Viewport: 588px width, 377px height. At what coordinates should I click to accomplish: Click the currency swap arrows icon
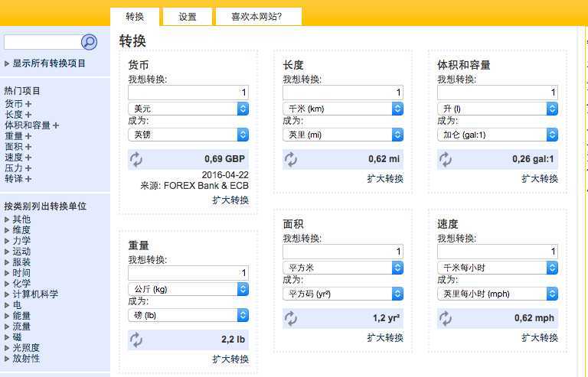pos(136,159)
